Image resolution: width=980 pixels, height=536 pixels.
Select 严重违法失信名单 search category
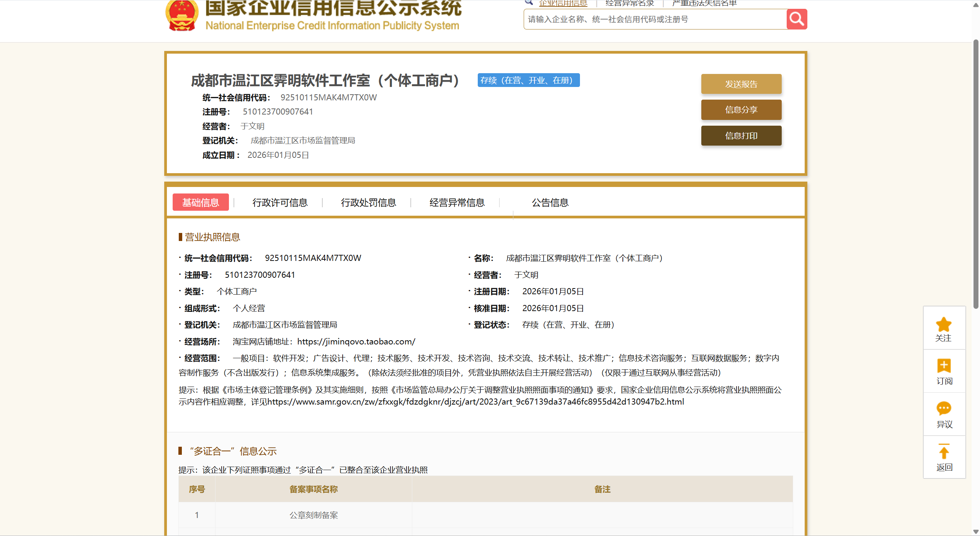pos(704,3)
